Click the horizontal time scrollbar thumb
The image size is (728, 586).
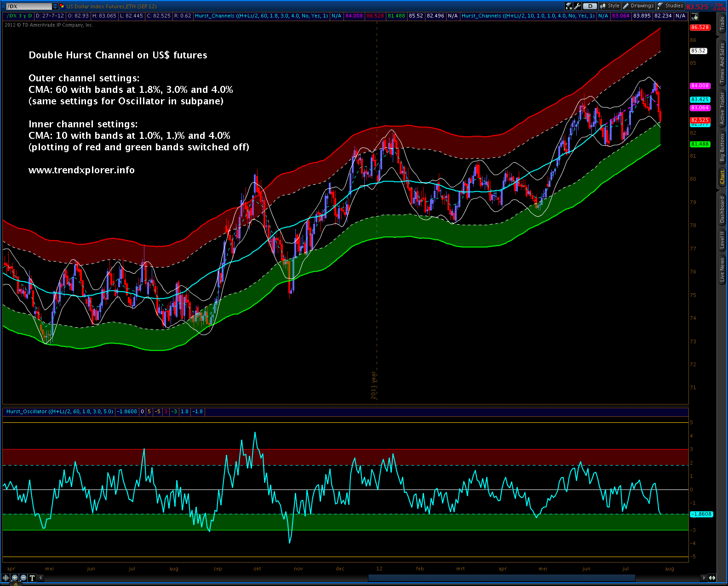click(501, 578)
